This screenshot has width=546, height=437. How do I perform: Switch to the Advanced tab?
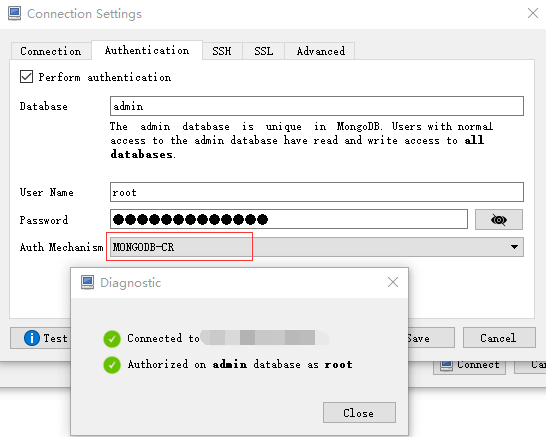pos(320,51)
